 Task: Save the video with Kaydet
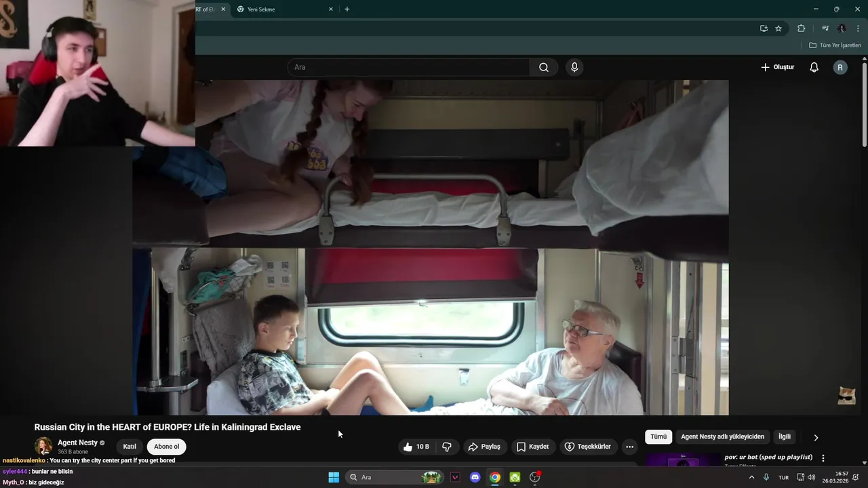click(x=532, y=447)
